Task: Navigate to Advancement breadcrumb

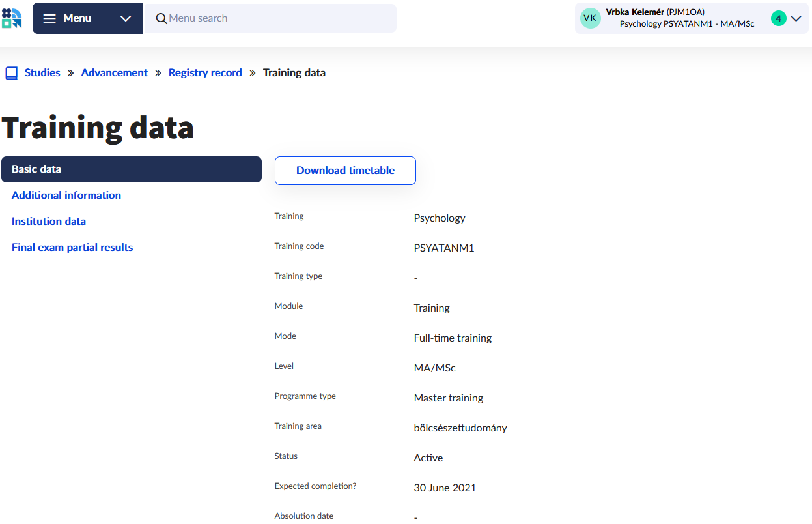Action: pos(114,73)
